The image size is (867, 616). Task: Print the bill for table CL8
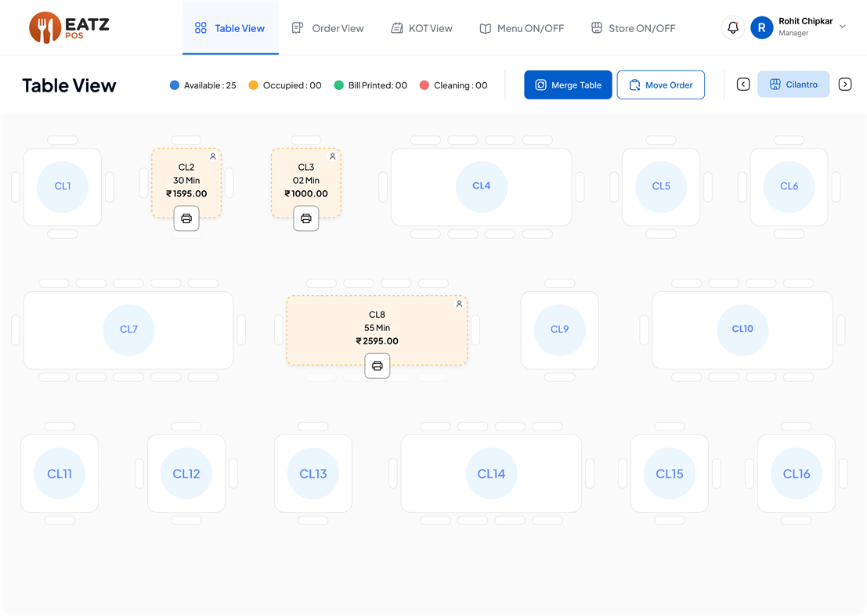tap(377, 366)
